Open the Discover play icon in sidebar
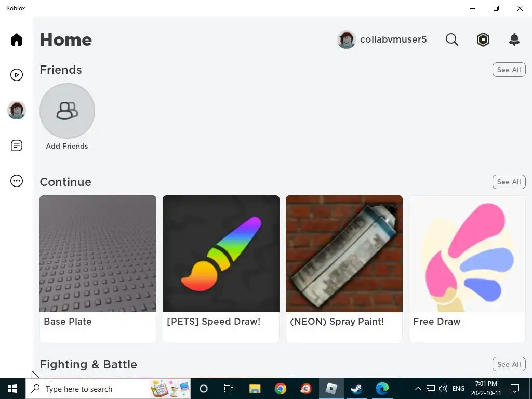Image resolution: width=532 pixels, height=399 pixels. [x=16, y=75]
